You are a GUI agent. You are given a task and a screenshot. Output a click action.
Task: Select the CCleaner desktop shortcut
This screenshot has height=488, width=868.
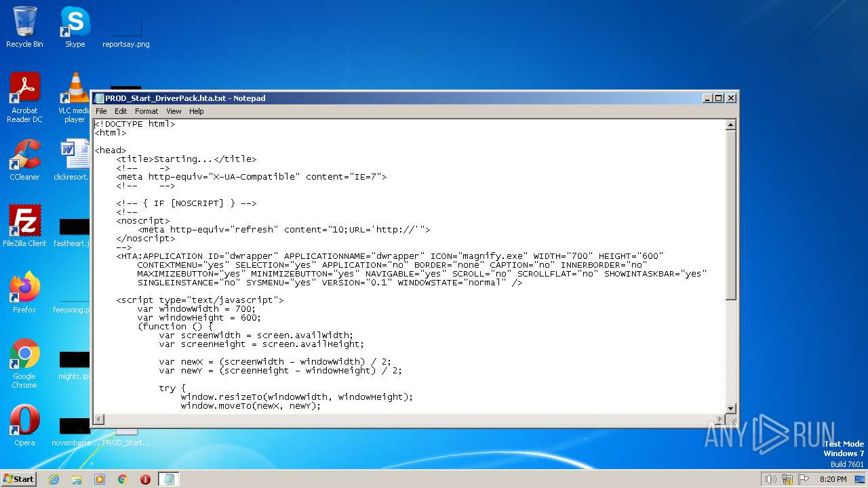click(x=24, y=160)
